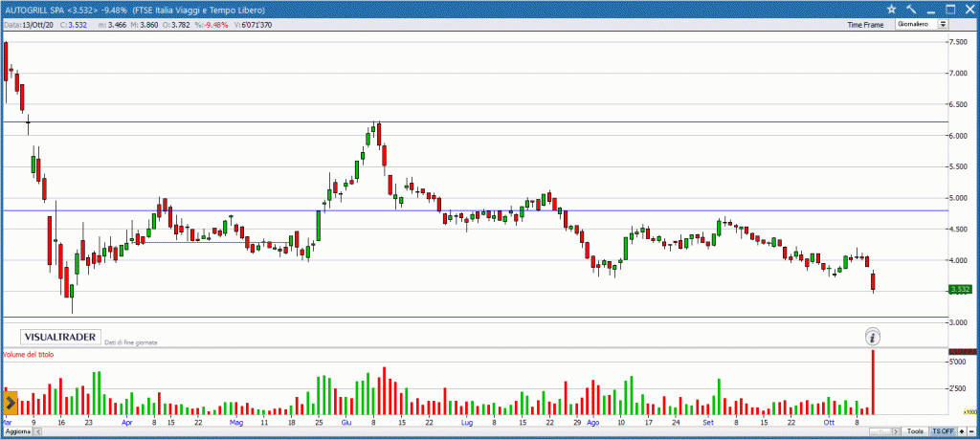The width and height of the screenshot is (980, 440).
Task: Zoom in with the plus button
Action: [x=962, y=432]
